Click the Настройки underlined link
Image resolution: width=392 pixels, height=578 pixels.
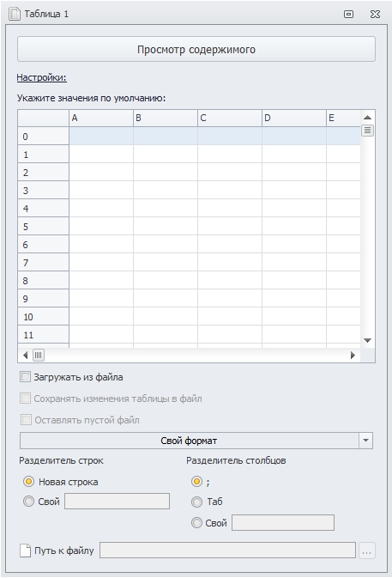41,78
